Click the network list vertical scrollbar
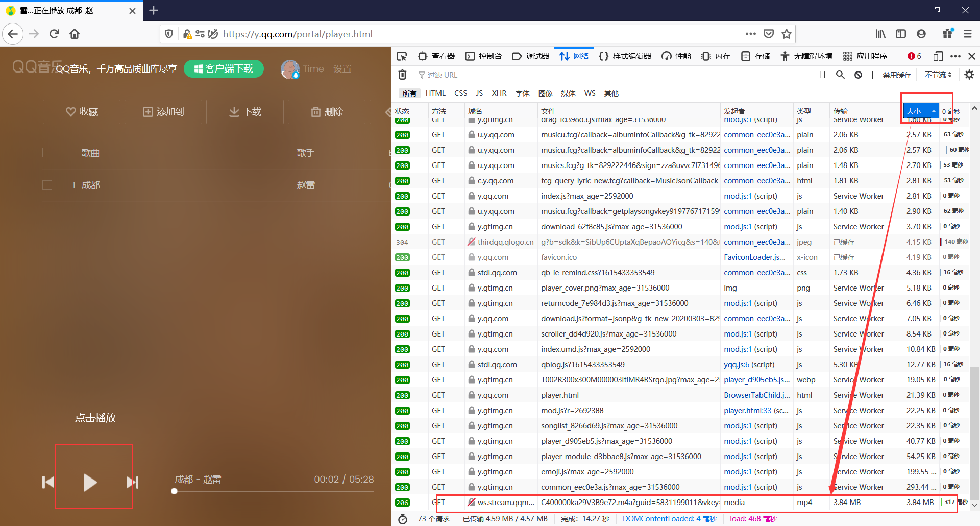Image resolution: width=980 pixels, height=526 pixels. (x=974, y=434)
